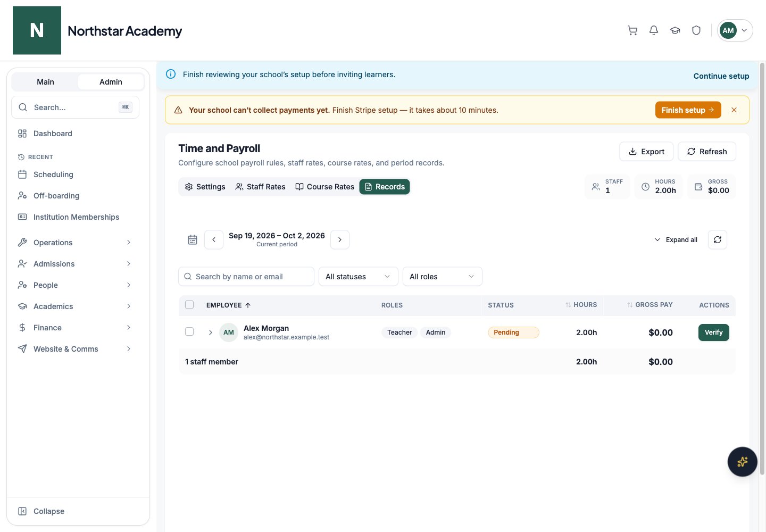
Task: Click the Continue setup link
Action: tap(721, 76)
